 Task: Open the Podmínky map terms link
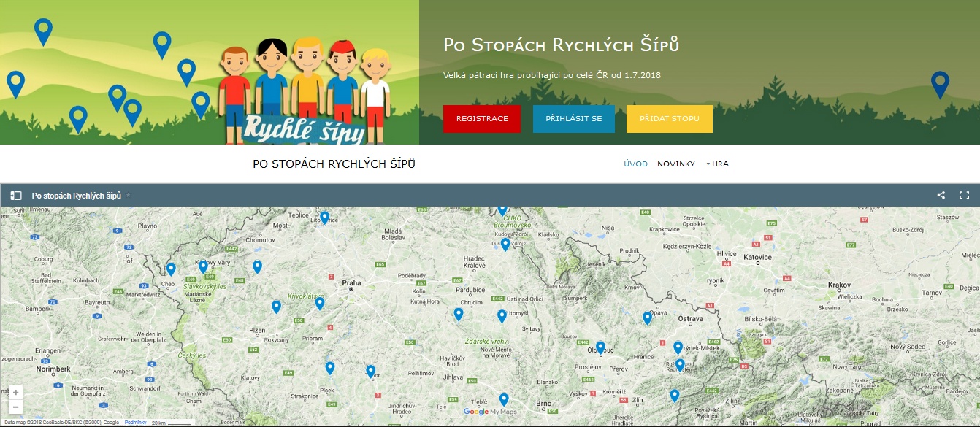point(136,422)
